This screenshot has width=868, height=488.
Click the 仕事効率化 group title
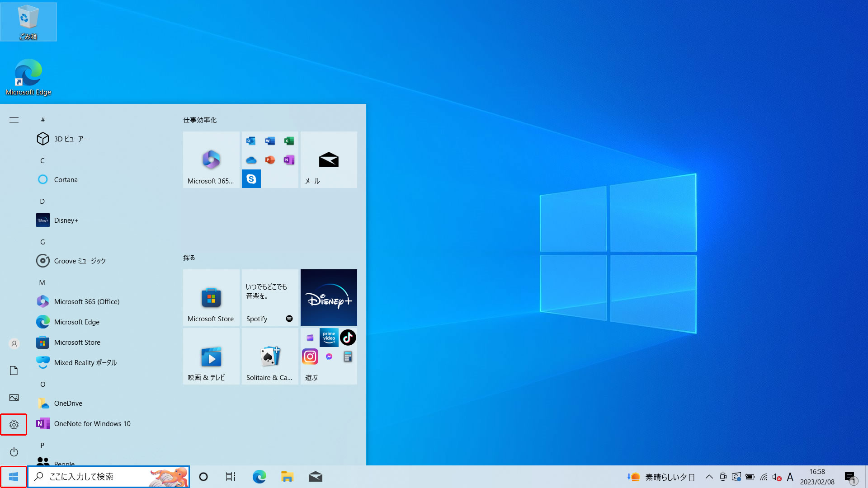pyautogui.click(x=200, y=120)
